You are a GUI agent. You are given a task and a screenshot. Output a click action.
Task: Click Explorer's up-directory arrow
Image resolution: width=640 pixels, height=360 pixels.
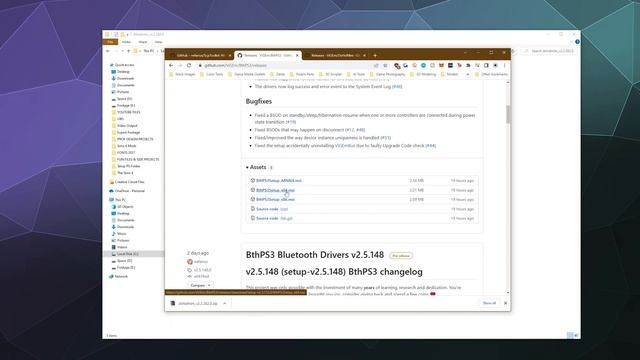(x=129, y=51)
